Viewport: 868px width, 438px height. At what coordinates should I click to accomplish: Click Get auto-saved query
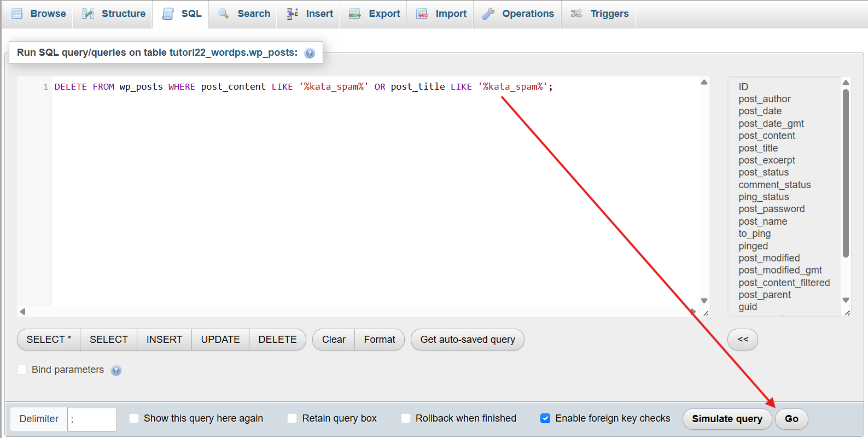click(468, 340)
